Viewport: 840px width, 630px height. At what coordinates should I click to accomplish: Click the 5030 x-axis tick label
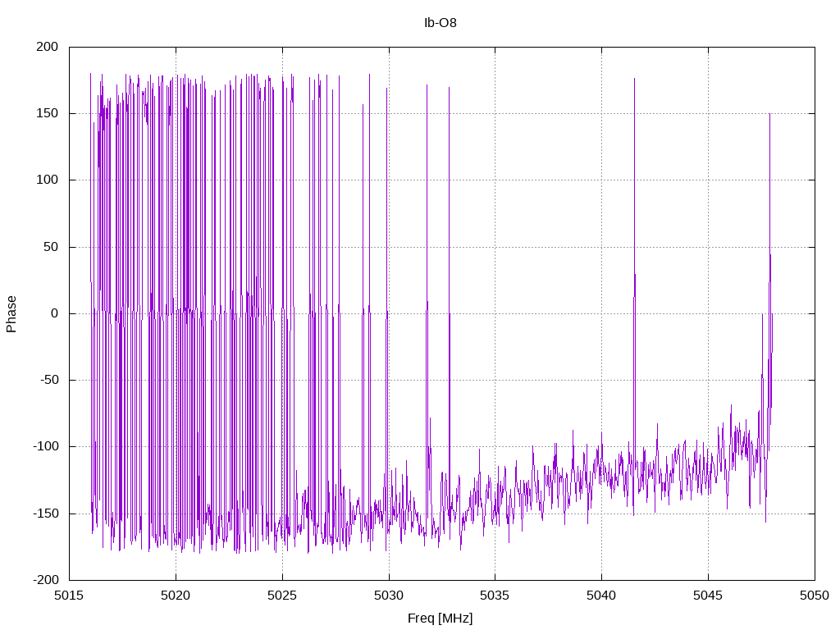coord(389,596)
